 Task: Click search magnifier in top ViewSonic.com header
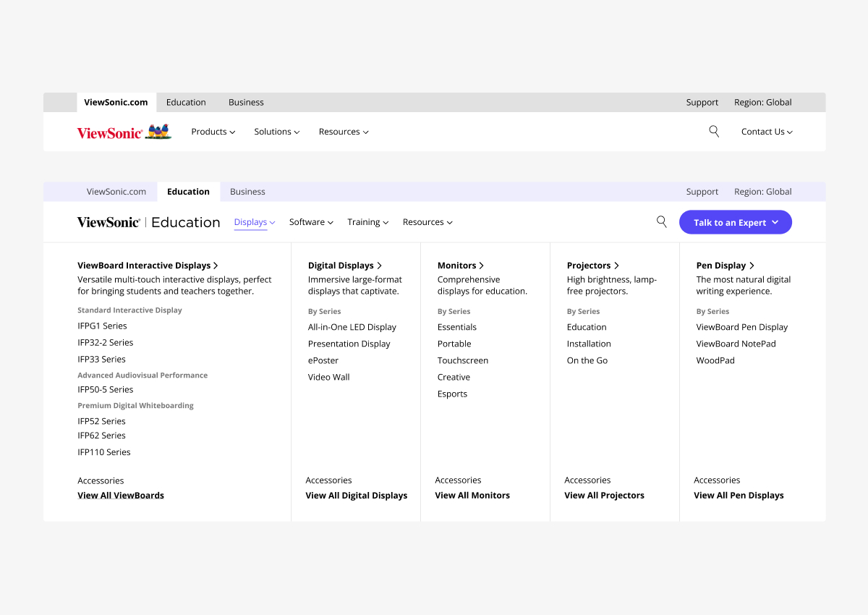pos(714,131)
